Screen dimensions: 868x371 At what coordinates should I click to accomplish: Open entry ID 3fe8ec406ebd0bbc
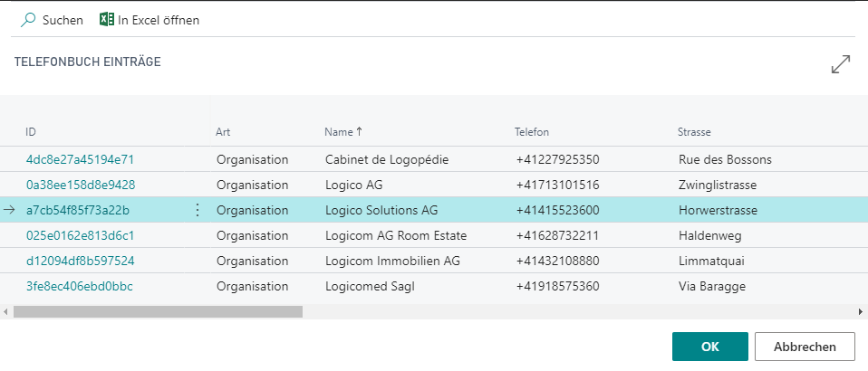(79, 287)
